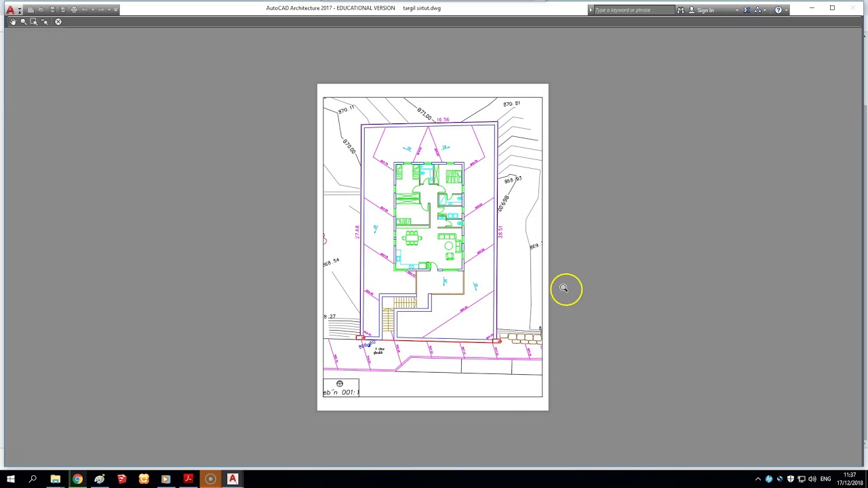Close the plot preview with the X icon
This screenshot has width=868, height=488.
(x=58, y=22)
